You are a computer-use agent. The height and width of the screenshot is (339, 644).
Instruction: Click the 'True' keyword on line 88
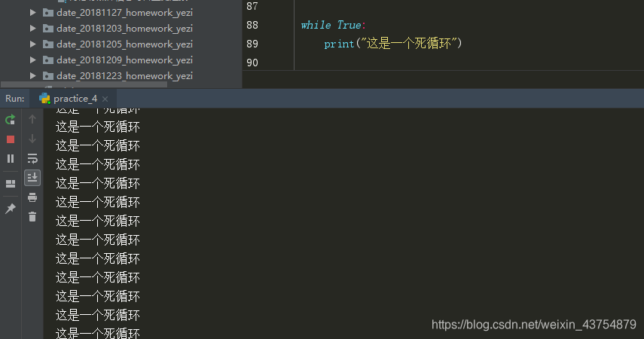(349, 25)
